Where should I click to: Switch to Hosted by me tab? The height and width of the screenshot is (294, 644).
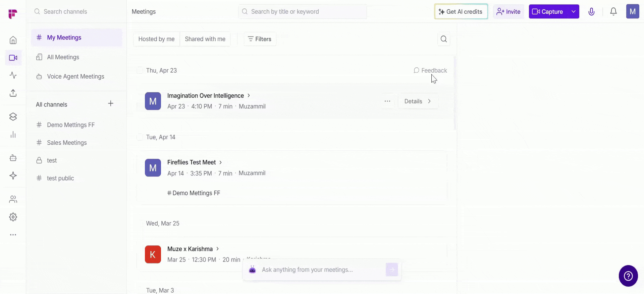[x=156, y=39]
